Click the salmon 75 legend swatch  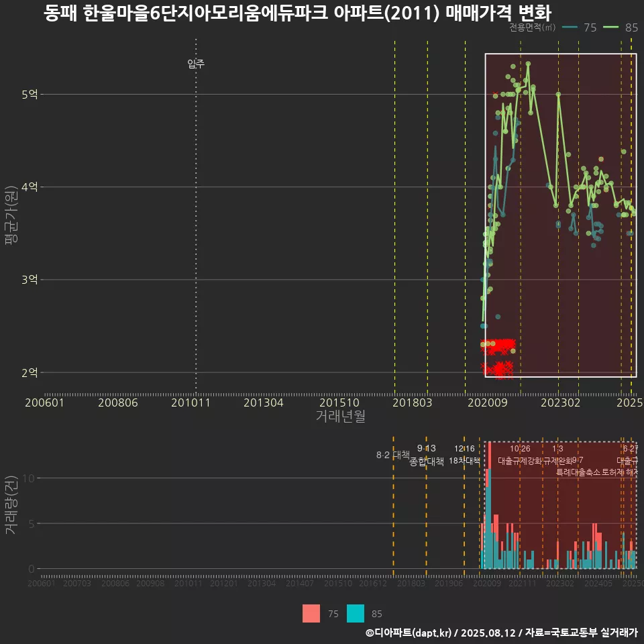pyautogui.click(x=311, y=614)
